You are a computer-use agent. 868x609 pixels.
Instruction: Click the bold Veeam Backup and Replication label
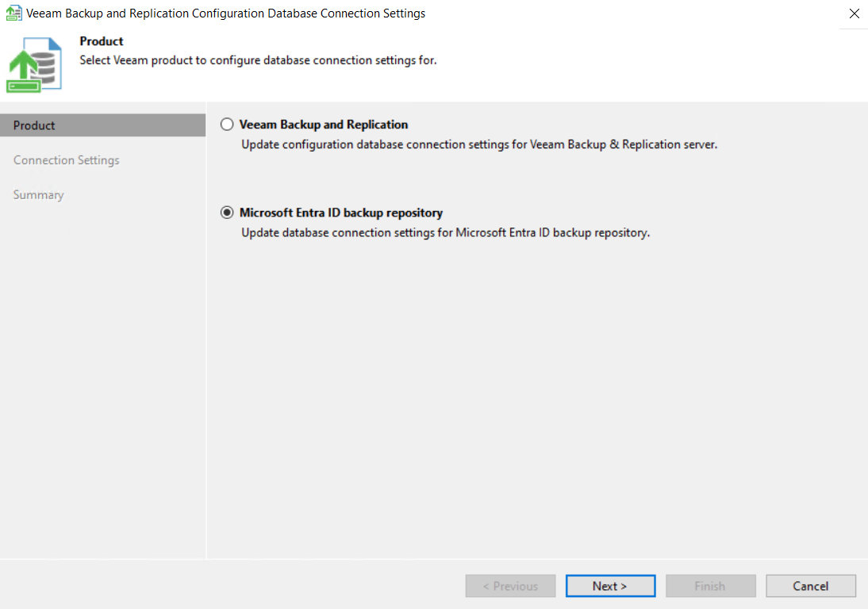[325, 124]
